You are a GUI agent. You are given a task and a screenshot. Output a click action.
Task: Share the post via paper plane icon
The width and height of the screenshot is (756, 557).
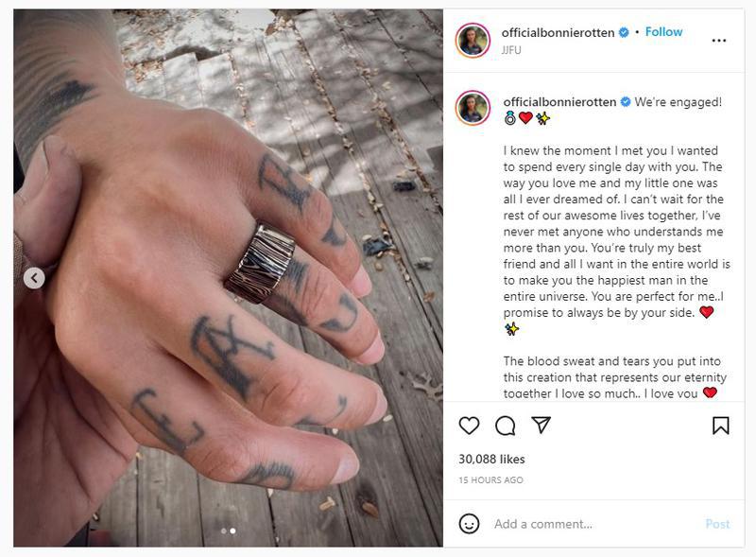(541, 425)
